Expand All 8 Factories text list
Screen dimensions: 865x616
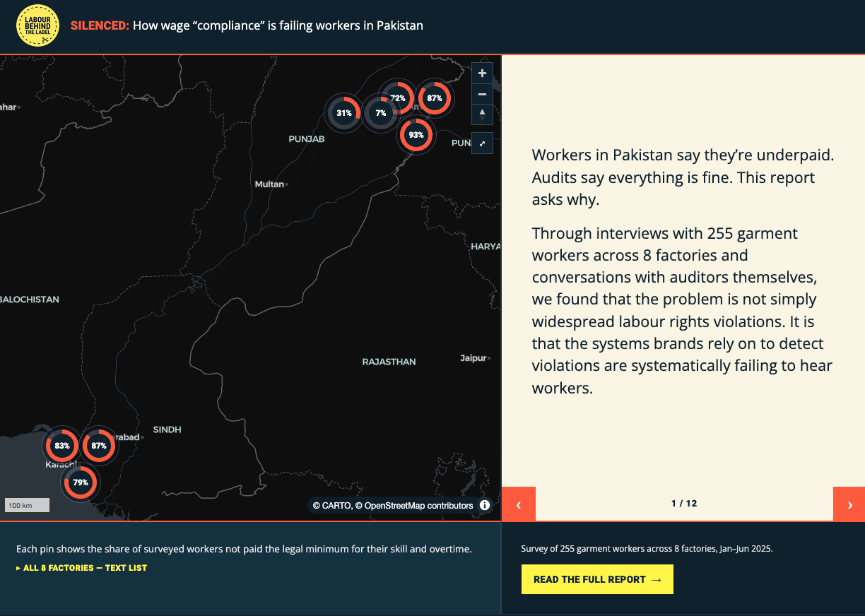click(81, 568)
